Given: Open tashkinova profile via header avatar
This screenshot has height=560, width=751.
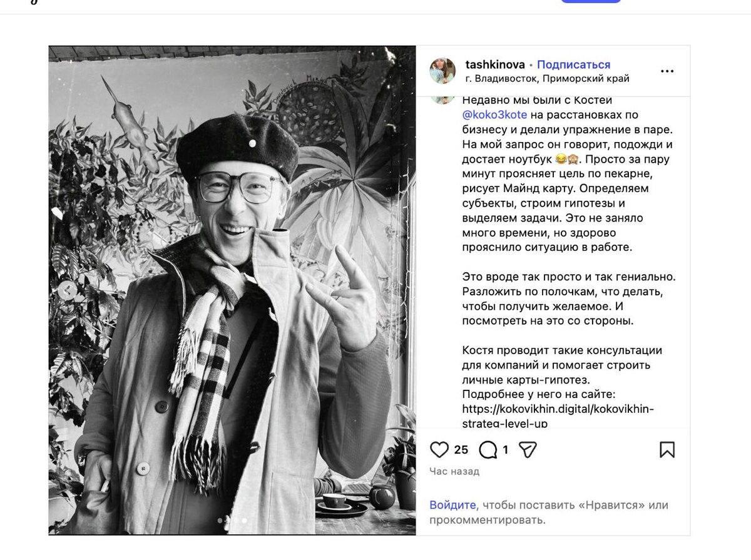Looking at the screenshot, I should click(x=442, y=71).
